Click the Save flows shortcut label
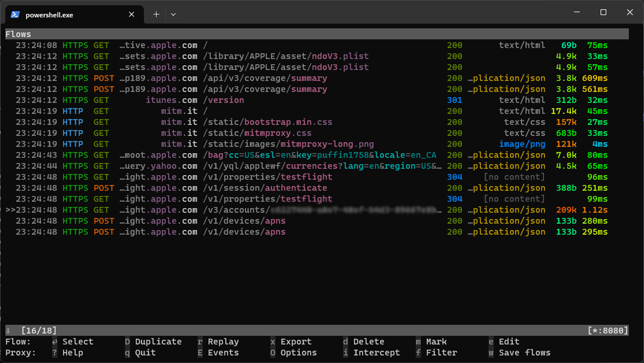This screenshot has height=363, width=644. click(x=524, y=353)
